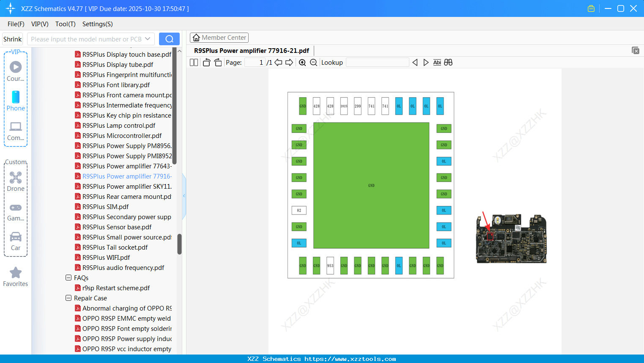Open R9SPlus Font library.pdf
Image resolution: width=644 pixels, height=363 pixels.
112,85
